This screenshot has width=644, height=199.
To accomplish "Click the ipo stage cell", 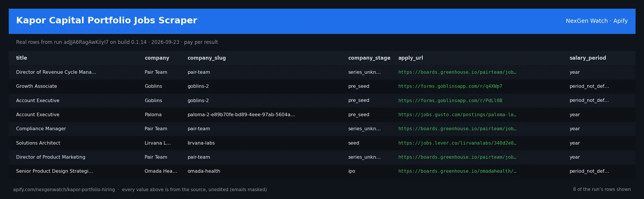I will click(352, 171).
